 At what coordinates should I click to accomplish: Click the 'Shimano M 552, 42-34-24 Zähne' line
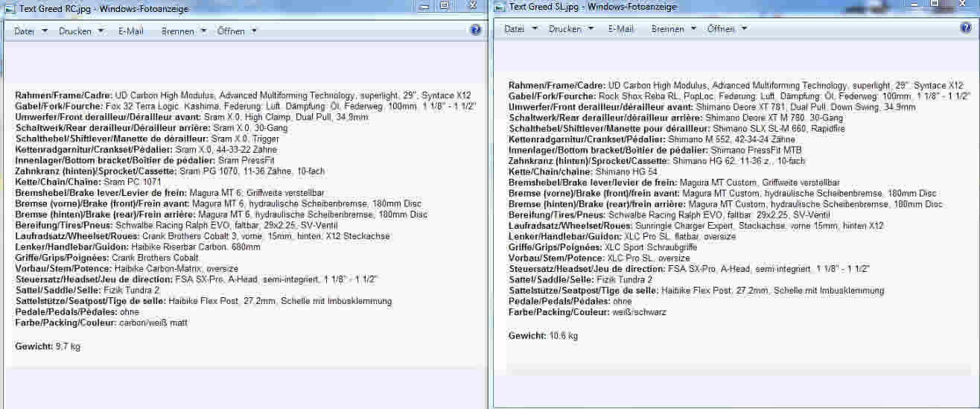(652, 139)
